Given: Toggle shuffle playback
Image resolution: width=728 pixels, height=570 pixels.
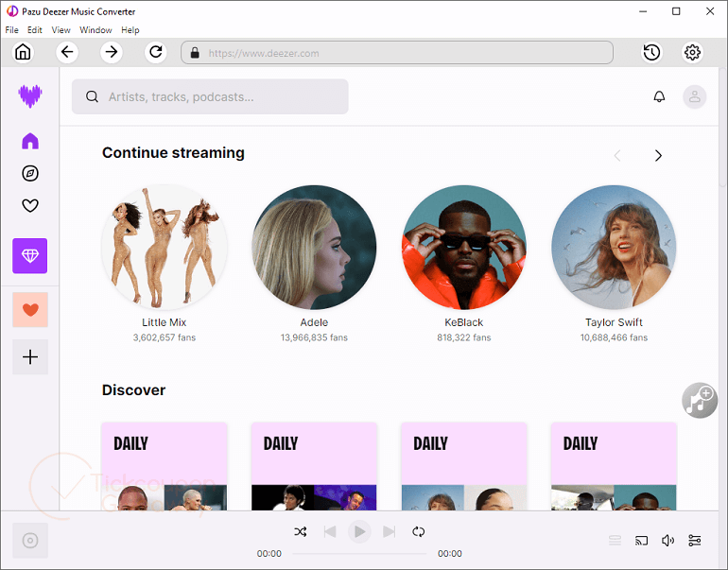Looking at the screenshot, I should [x=301, y=531].
